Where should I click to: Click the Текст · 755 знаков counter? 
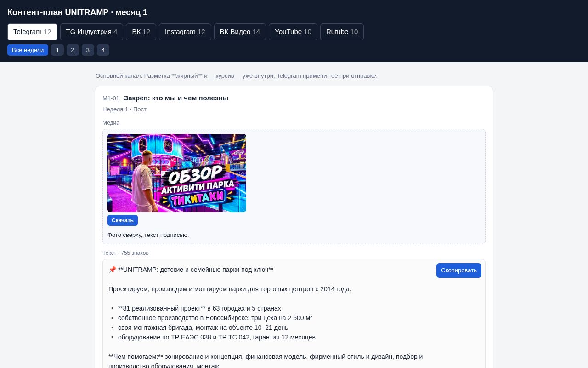pos(125,253)
